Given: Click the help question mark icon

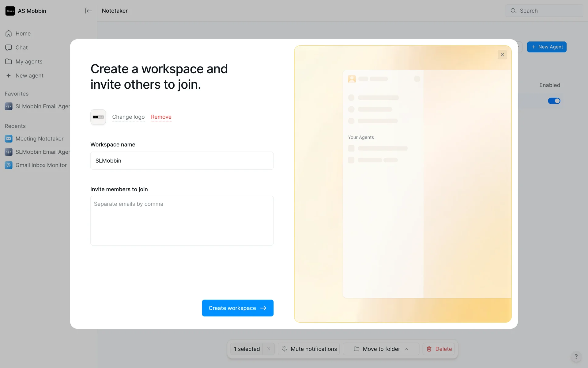Looking at the screenshot, I should coord(576,356).
